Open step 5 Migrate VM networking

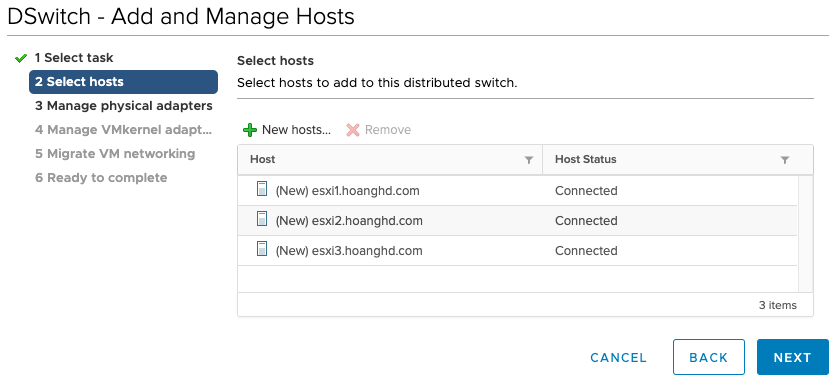point(115,154)
